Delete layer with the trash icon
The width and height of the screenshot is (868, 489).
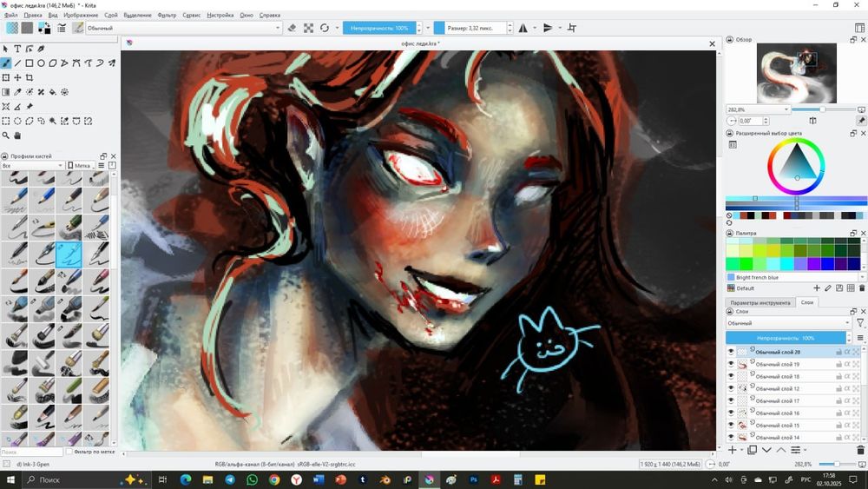click(860, 450)
